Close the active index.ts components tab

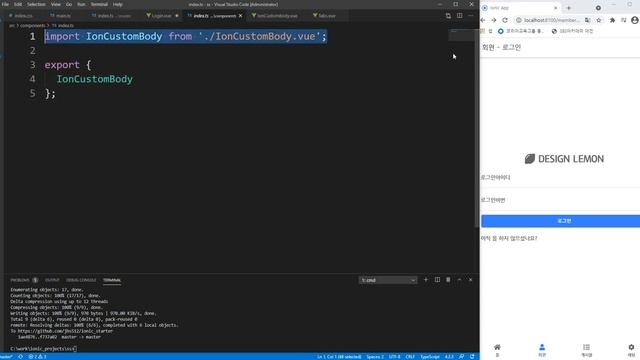click(240, 16)
